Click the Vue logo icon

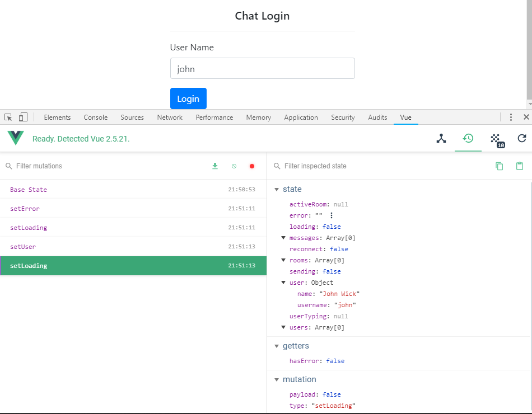coord(16,138)
